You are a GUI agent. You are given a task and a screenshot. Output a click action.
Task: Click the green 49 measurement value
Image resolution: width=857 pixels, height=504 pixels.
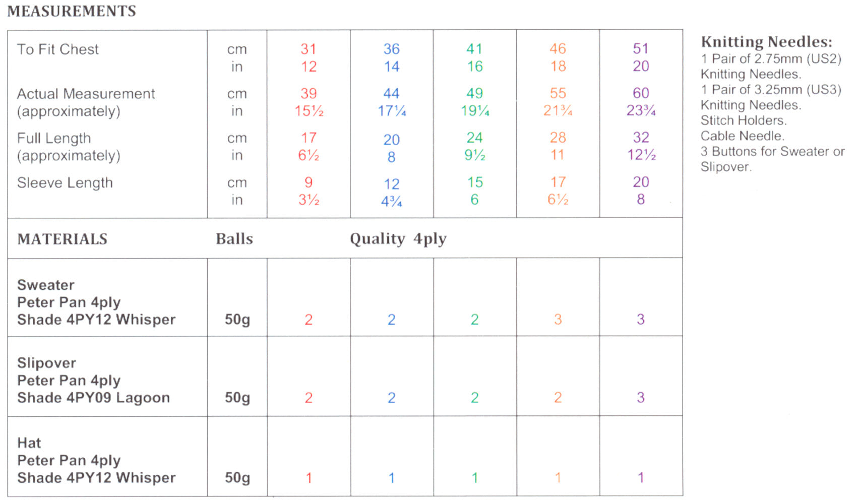(474, 93)
